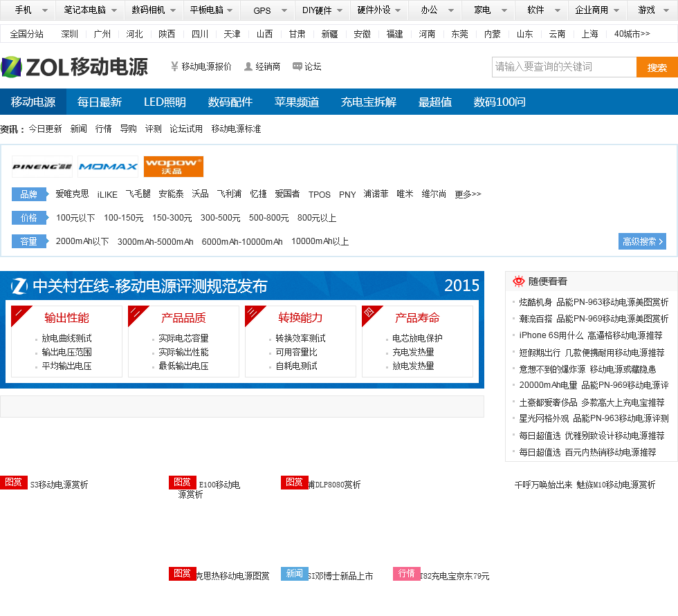Click the PINENG brand logo
678x616 pixels.
coord(42,167)
